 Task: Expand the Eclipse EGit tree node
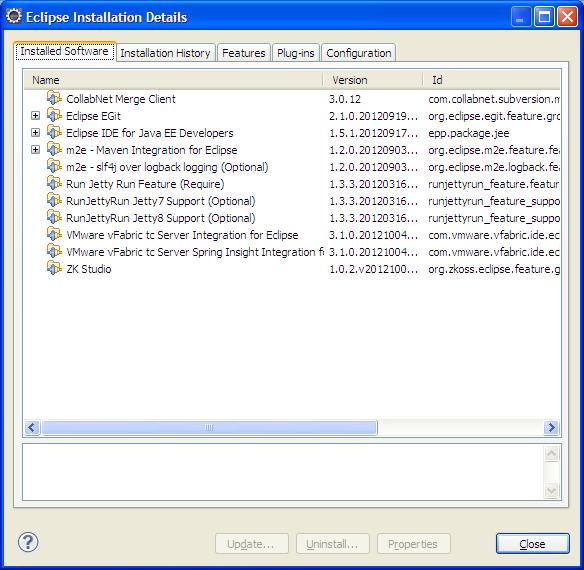(35, 116)
